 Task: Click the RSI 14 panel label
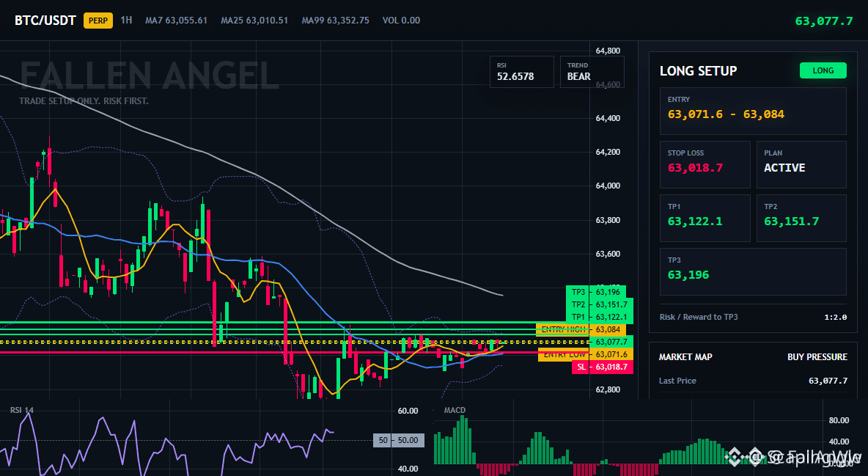pyautogui.click(x=21, y=410)
